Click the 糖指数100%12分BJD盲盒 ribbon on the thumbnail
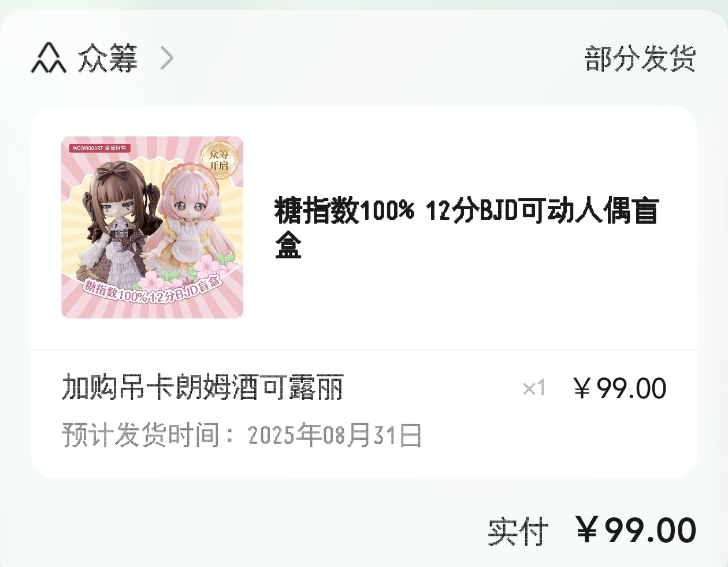This screenshot has width=728, height=567. [153, 290]
